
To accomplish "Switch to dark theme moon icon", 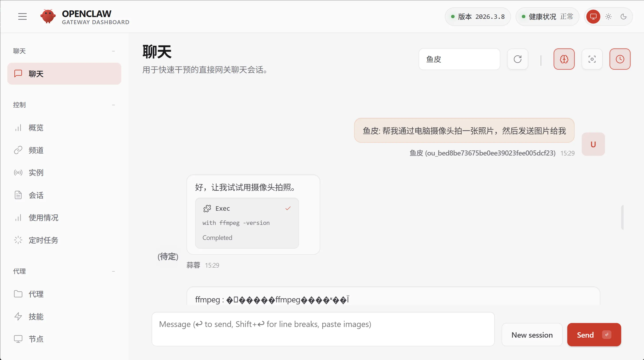I will 624,16.
